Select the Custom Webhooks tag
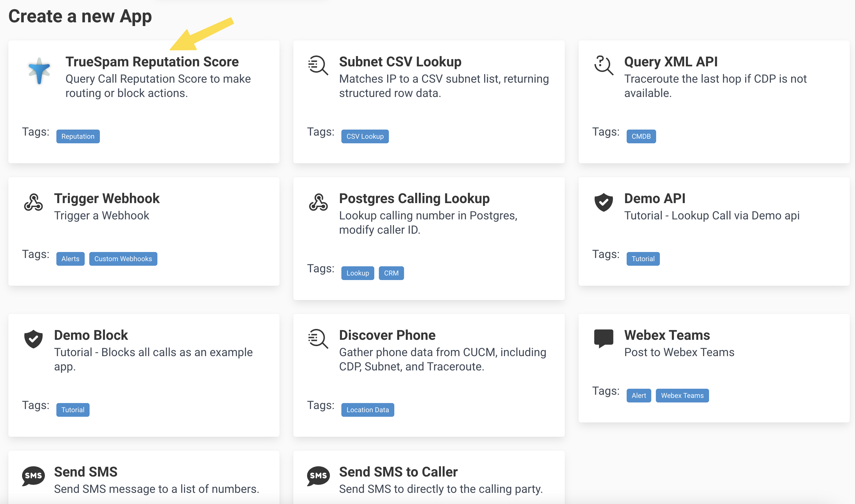This screenshot has height=504, width=855. (123, 259)
